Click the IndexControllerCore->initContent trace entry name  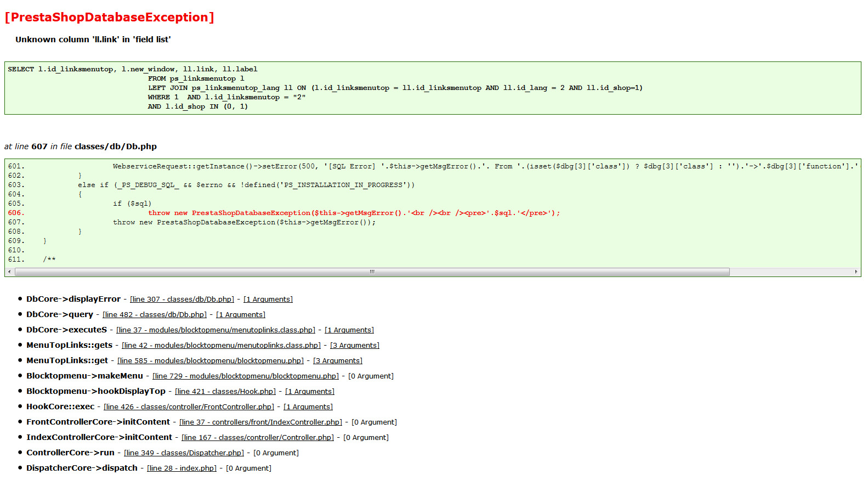pos(99,437)
